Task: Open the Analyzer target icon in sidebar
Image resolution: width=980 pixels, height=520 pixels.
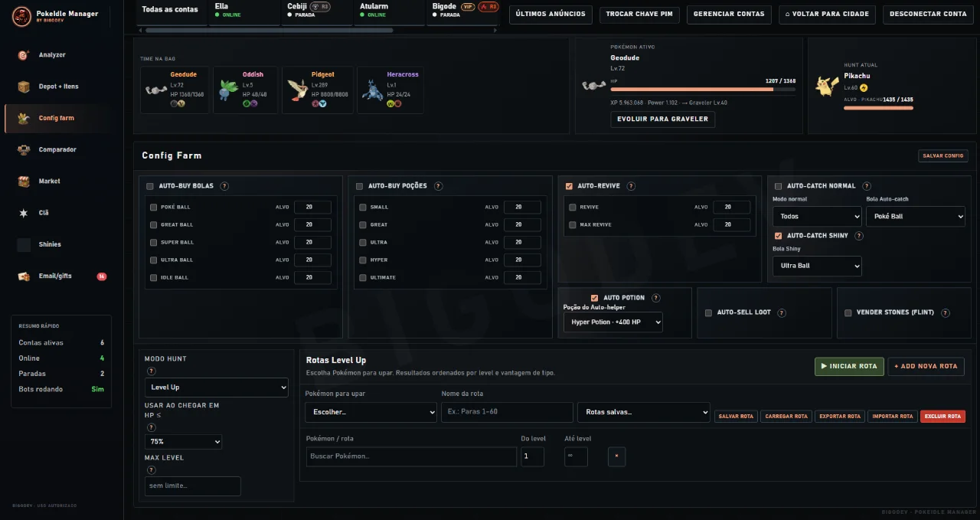Action: tap(23, 55)
